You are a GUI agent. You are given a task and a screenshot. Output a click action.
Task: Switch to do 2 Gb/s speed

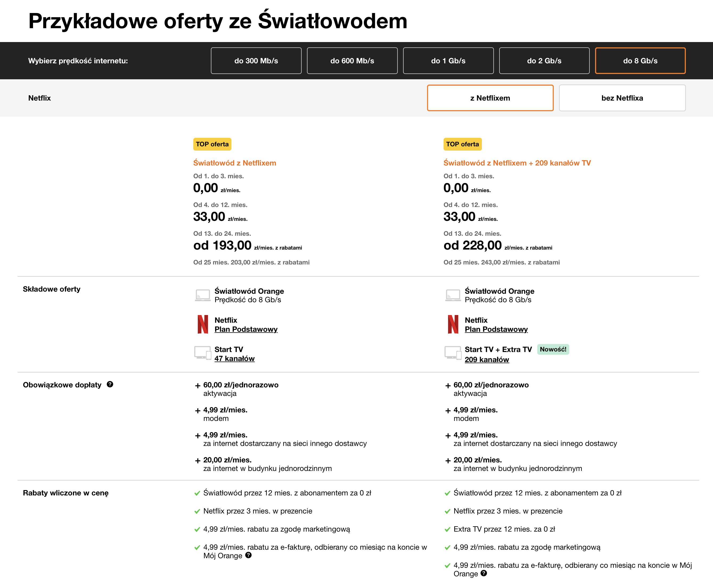(x=544, y=61)
